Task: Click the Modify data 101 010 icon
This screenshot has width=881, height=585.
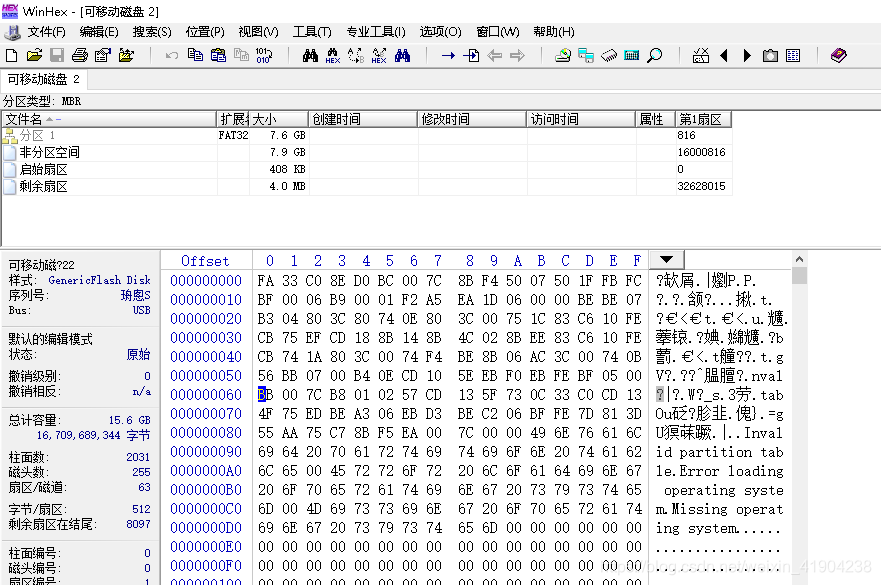Action: point(264,55)
